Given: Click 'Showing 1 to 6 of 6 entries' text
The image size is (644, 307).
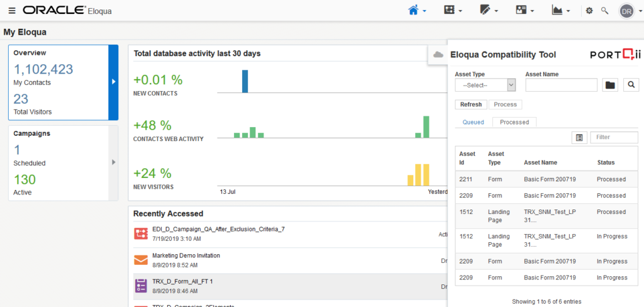Looking at the screenshot, I should (547, 302).
